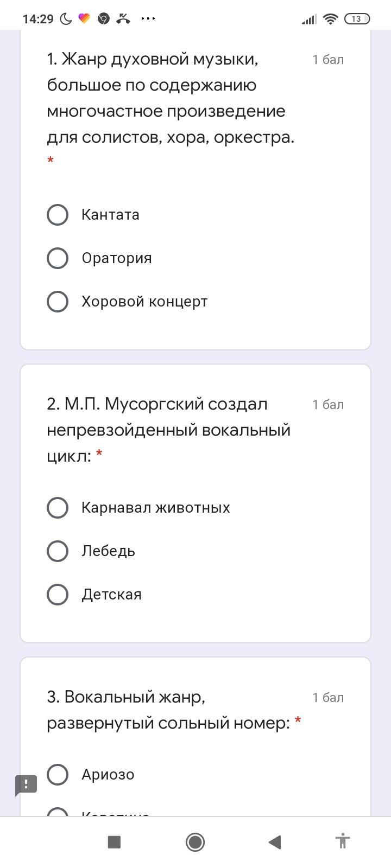Tap the heart app notification icon

click(x=84, y=19)
